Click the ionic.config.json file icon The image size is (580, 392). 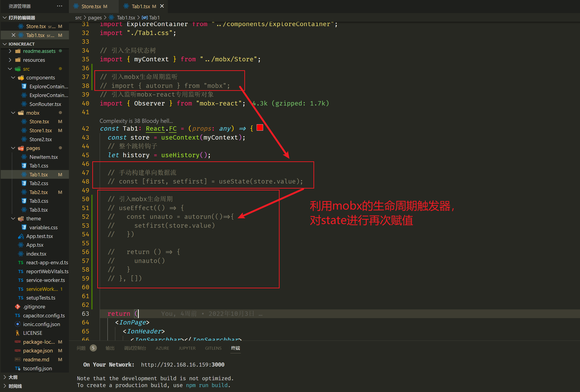pos(17,324)
